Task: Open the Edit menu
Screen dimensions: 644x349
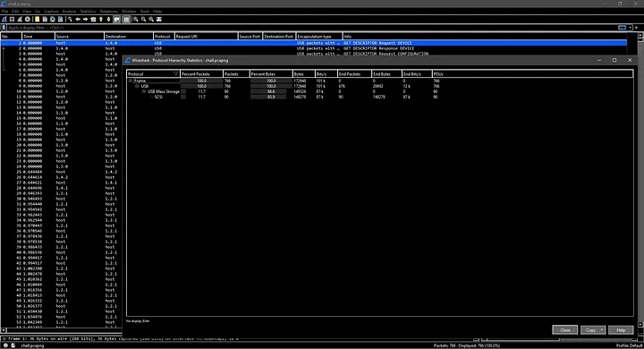Action: [x=15, y=12]
